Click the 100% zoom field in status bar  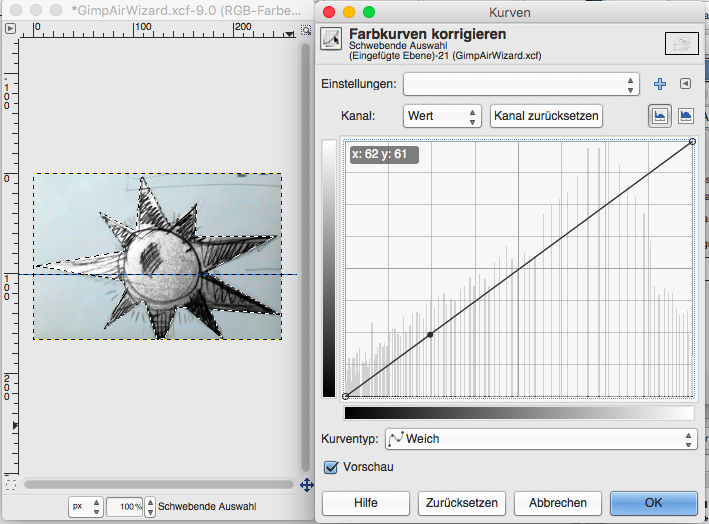(125, 507)
